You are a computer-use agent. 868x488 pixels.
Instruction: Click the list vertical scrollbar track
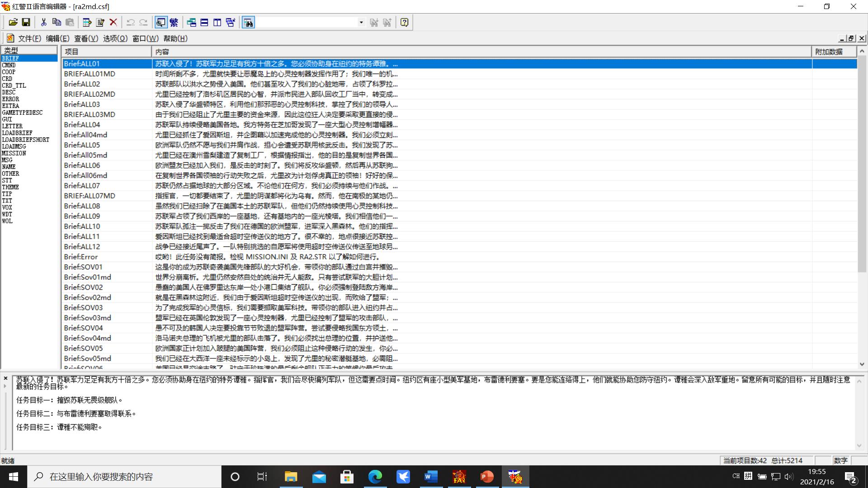[862, 316]
